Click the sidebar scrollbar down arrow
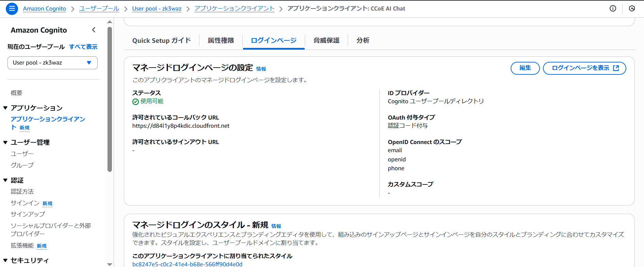This screenshot has height=267, width=644. pos(110,264)
